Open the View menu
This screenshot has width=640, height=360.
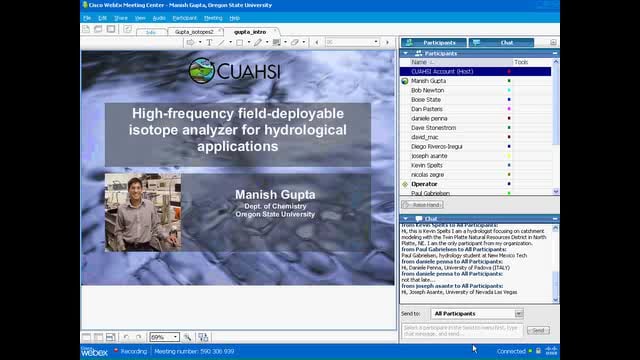pos(140,18)
